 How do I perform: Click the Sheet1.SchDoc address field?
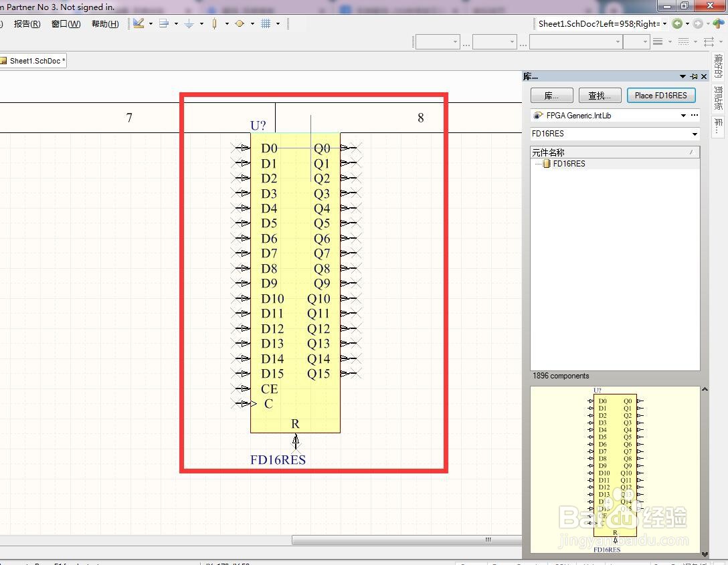[x=598, y=23]
